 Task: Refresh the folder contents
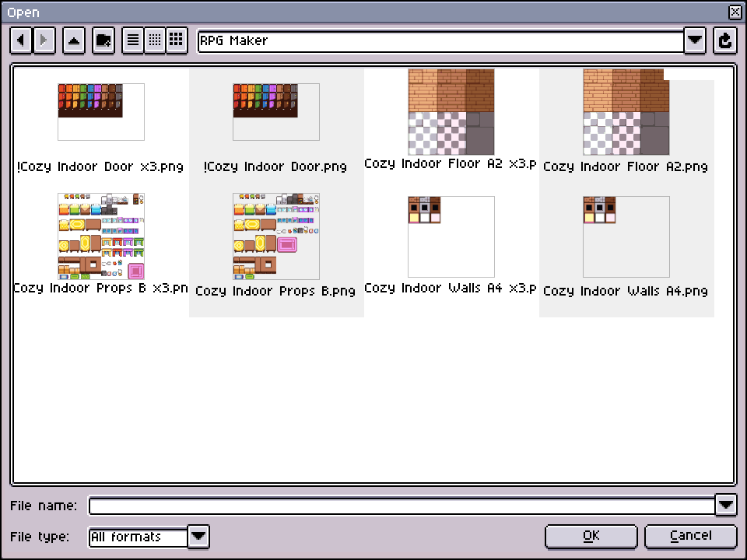(724, 40)
